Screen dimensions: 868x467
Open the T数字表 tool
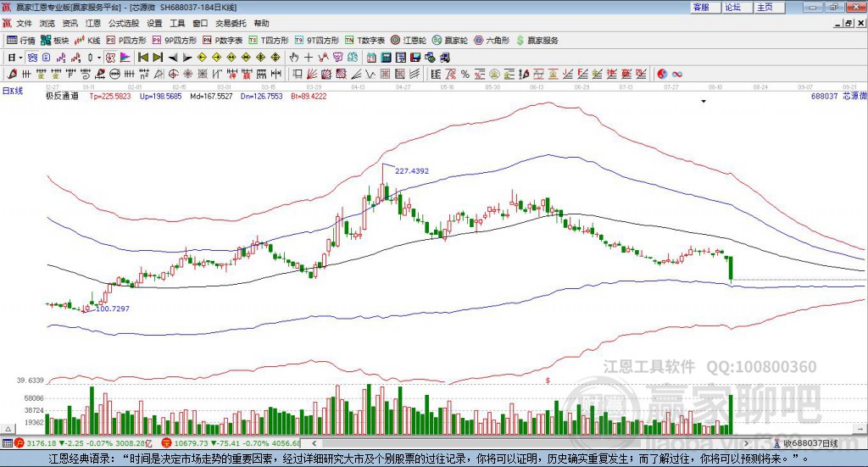tap(364, 41)
